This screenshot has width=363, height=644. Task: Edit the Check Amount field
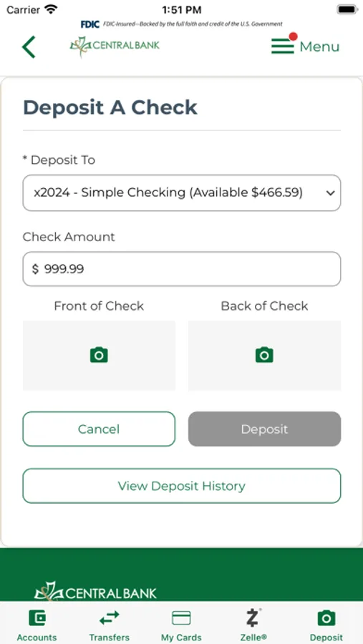pyautogui.click(x=182, y=269)
